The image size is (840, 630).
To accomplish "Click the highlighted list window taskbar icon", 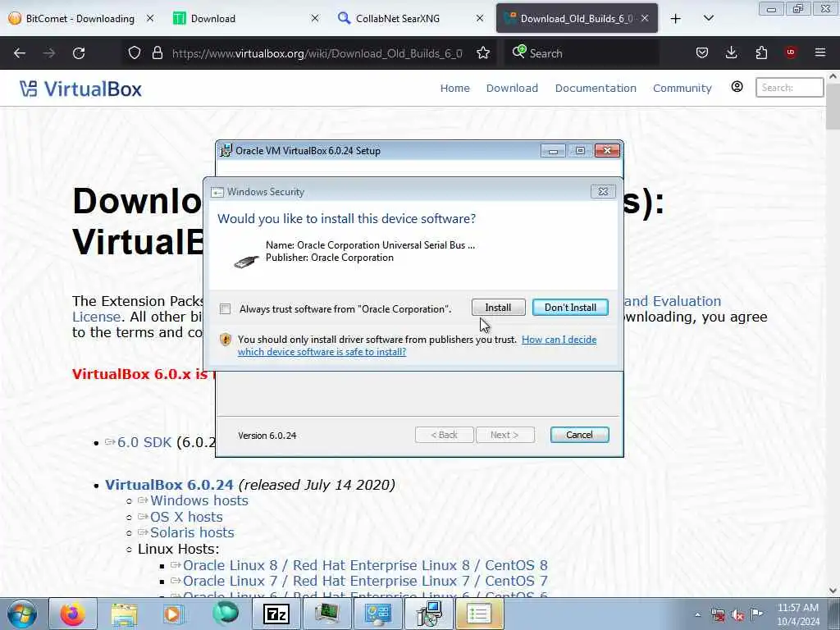I will pyautogui.click(x=479, y=614).
